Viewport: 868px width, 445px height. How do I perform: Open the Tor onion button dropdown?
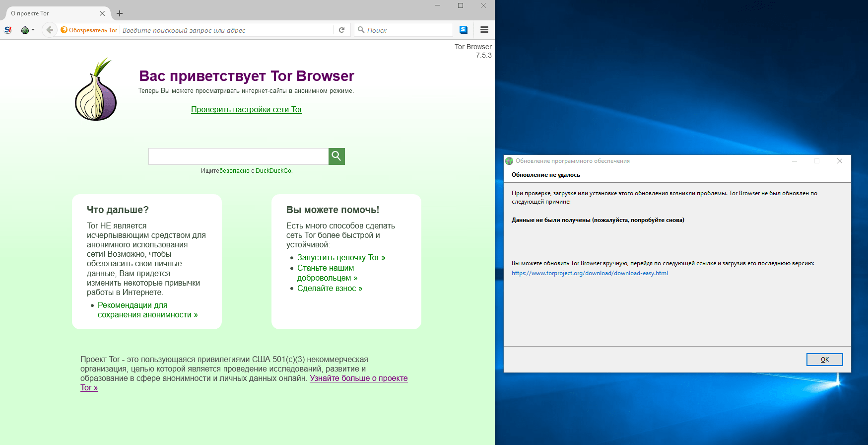pos(28,30)
